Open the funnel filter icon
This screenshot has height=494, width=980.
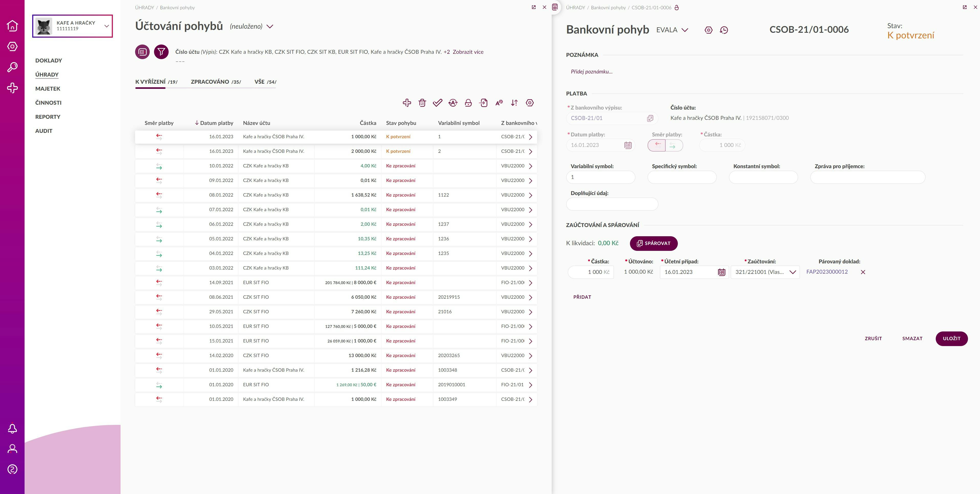161,52
